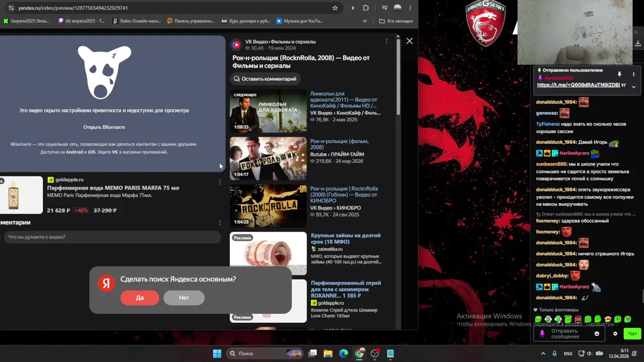Expand the pinned message chevron
The width and height of the screenshot is (644, 362).
click(x=633, y=86)
